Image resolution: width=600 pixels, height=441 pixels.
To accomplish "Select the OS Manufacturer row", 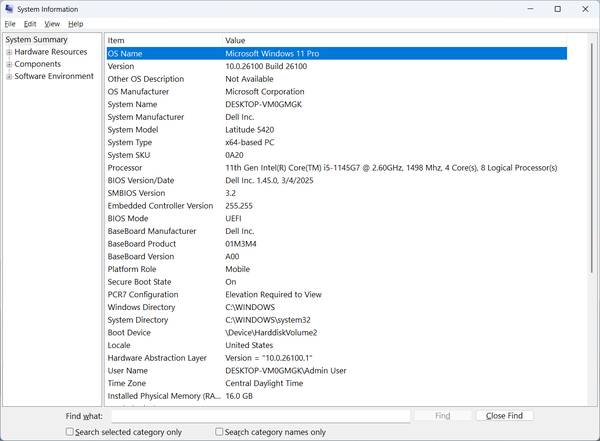I will (x=337, y=91).
